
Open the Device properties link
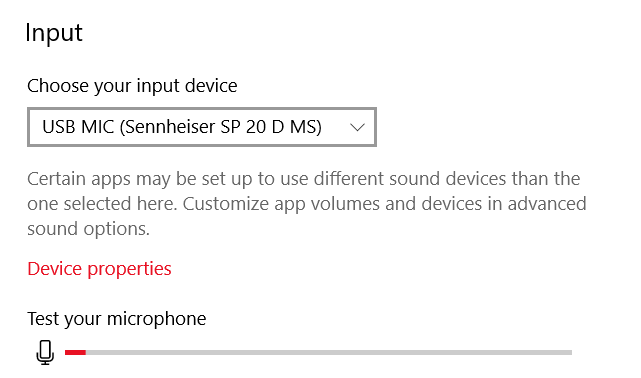point(99,269)
